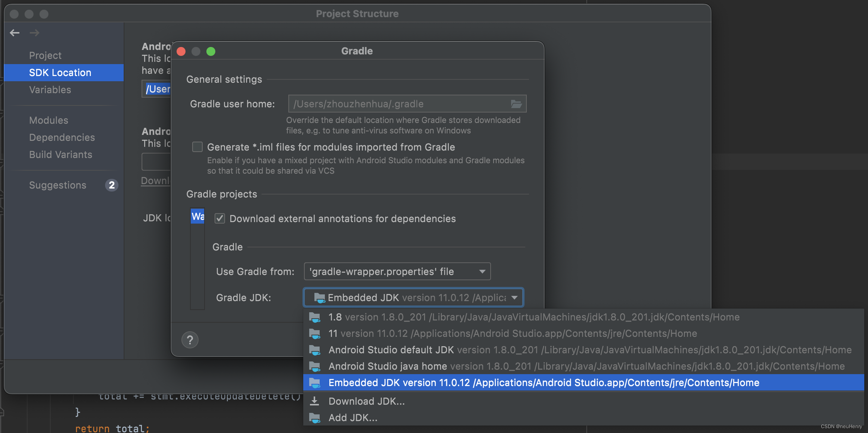This screenshot has width=868, height=433.
Task: Click the empty Android NDK location field
Action: pos(156,162)
